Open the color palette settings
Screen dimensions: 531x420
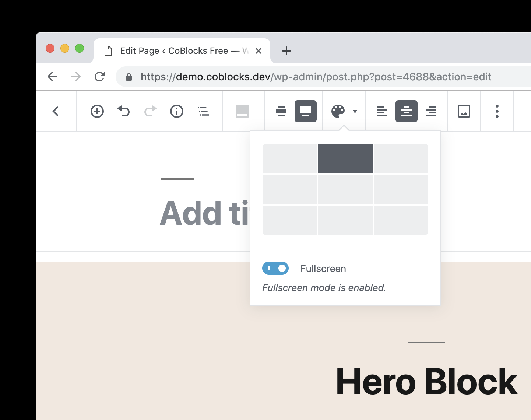tap(338, 111)
